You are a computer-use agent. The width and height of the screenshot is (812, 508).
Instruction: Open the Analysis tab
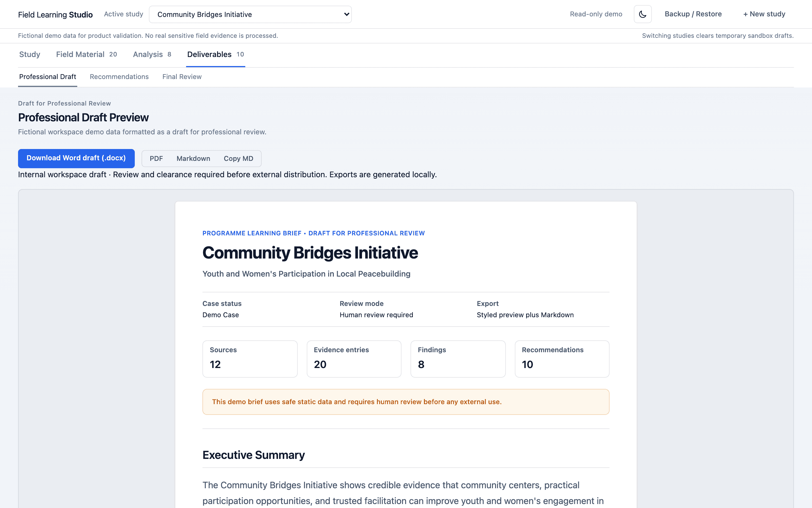152,54
